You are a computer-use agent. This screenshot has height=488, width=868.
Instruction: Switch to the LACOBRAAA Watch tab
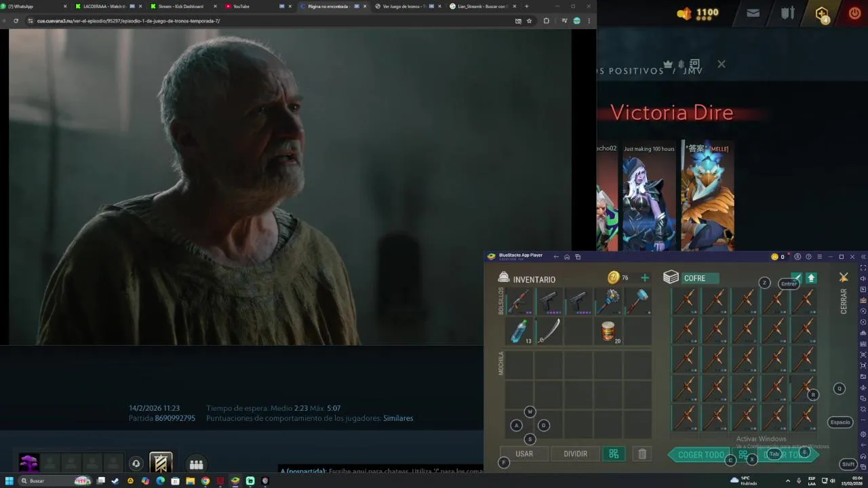point(106,6)
